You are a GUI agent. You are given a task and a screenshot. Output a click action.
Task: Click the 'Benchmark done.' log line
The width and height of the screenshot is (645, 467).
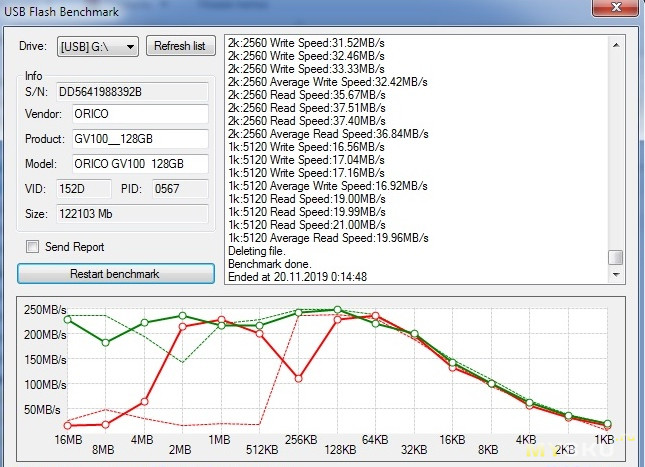(268, 263)
